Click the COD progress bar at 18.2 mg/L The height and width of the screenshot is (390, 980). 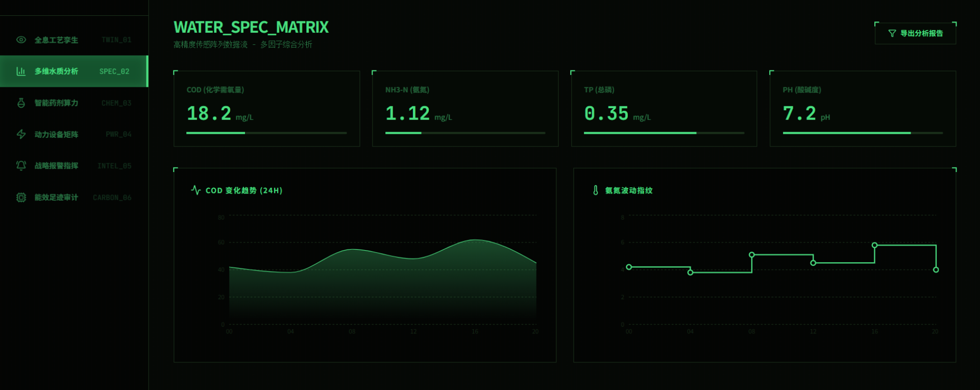tap(266, 133)
